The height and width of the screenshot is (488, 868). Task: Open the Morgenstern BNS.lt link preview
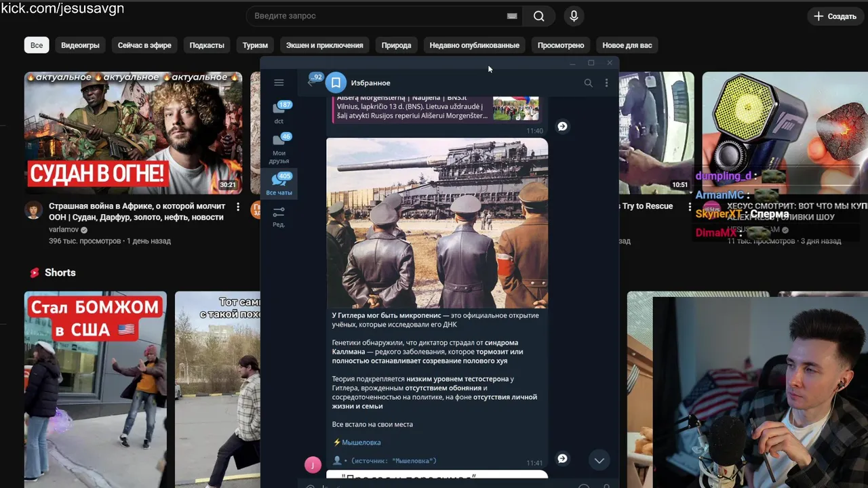437,108
